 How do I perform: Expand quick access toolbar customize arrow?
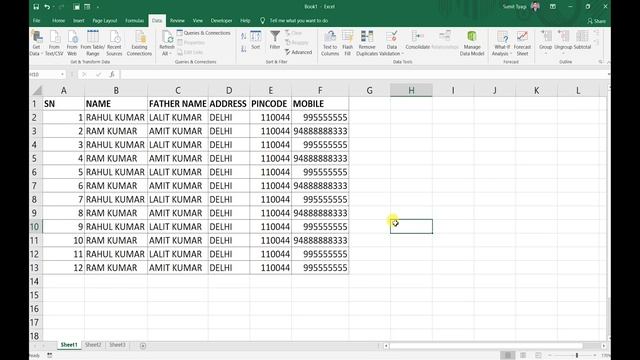tap(98, 7)
